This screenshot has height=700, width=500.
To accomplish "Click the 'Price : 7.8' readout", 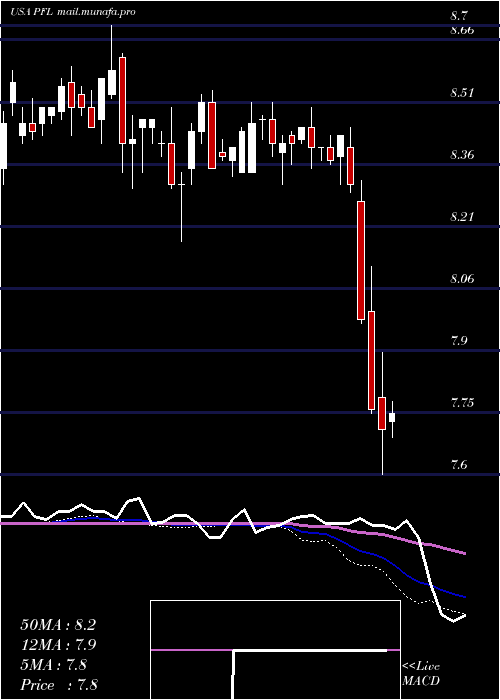I will coord(59,685).
